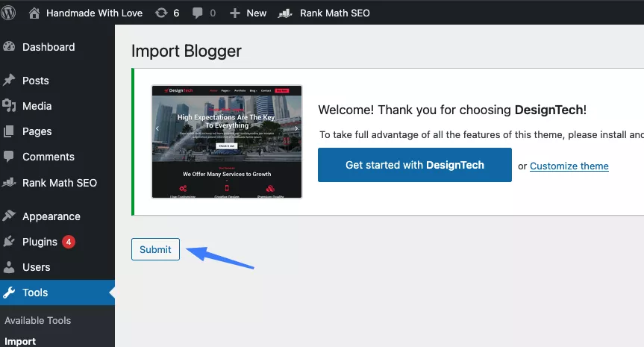Open the Posts menu in the sidebar

[x=35, y=81]
